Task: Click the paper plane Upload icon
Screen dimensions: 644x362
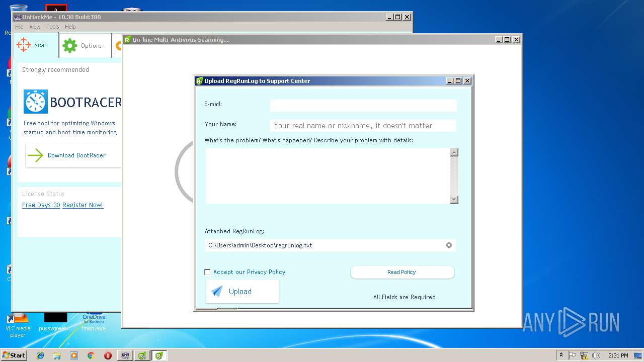Action: click(x=217, y=292)
